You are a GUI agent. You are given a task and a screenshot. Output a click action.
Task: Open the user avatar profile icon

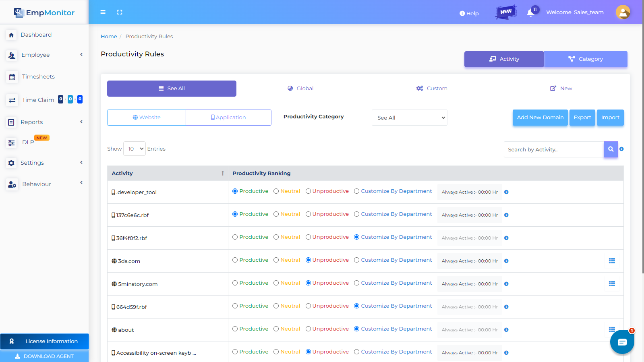tap(623, 12)
